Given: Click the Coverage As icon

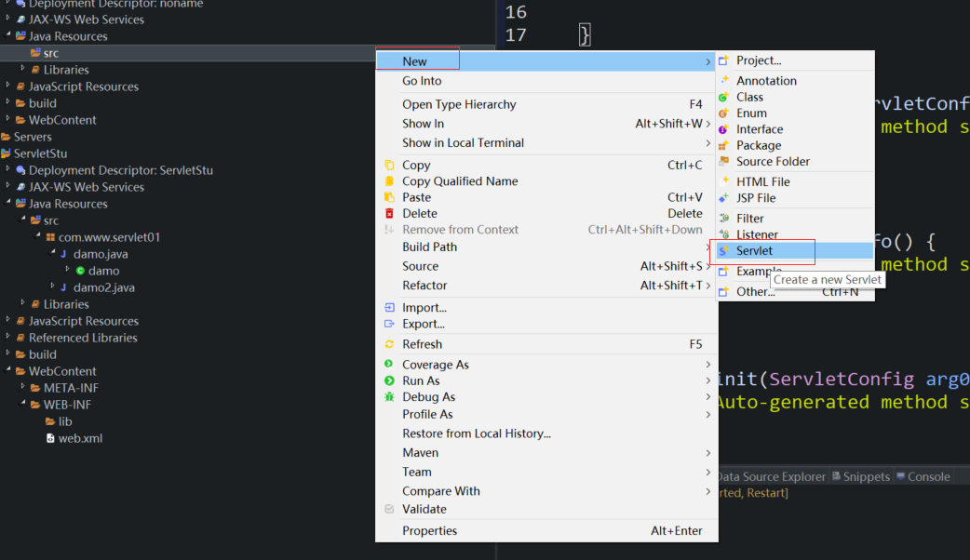Looking at the screenshot, I should [389, 364].
